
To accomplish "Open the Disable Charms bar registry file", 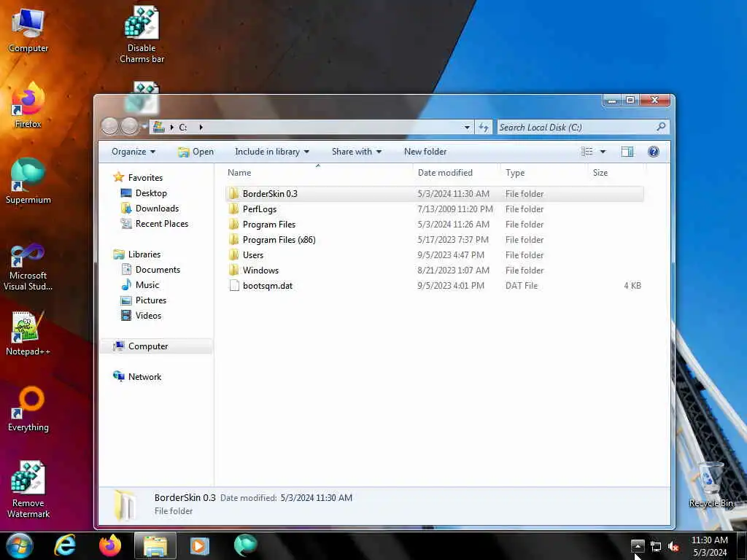I will coord(142,34).
